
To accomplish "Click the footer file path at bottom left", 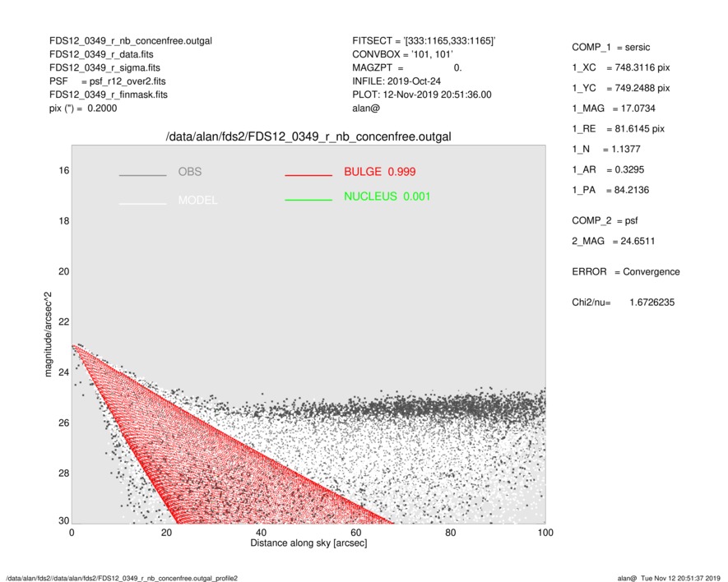I will pos(122,578).
